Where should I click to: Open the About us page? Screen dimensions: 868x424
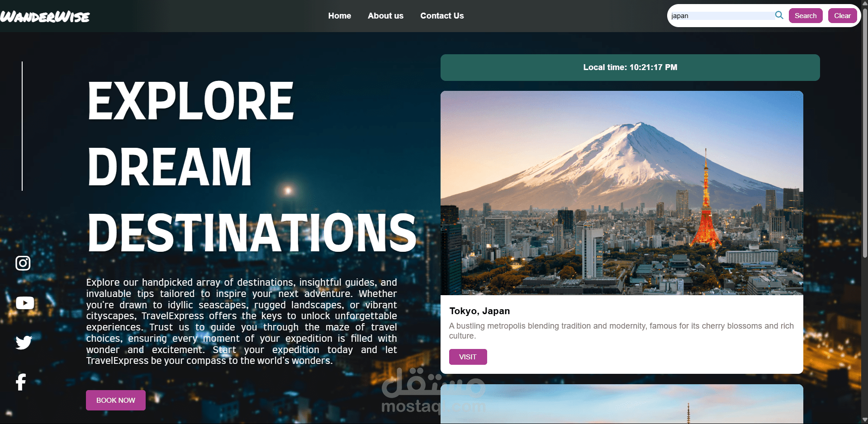tap(385, 15)
